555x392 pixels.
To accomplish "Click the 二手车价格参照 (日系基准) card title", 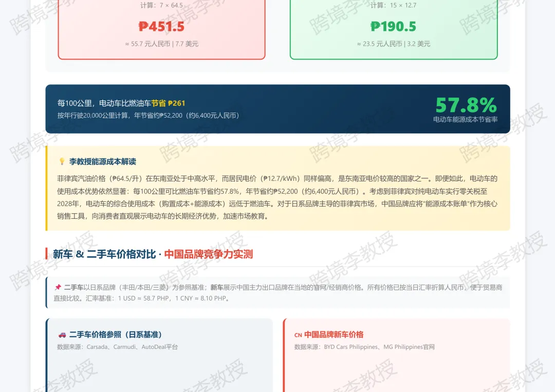I will click(116, 334).
